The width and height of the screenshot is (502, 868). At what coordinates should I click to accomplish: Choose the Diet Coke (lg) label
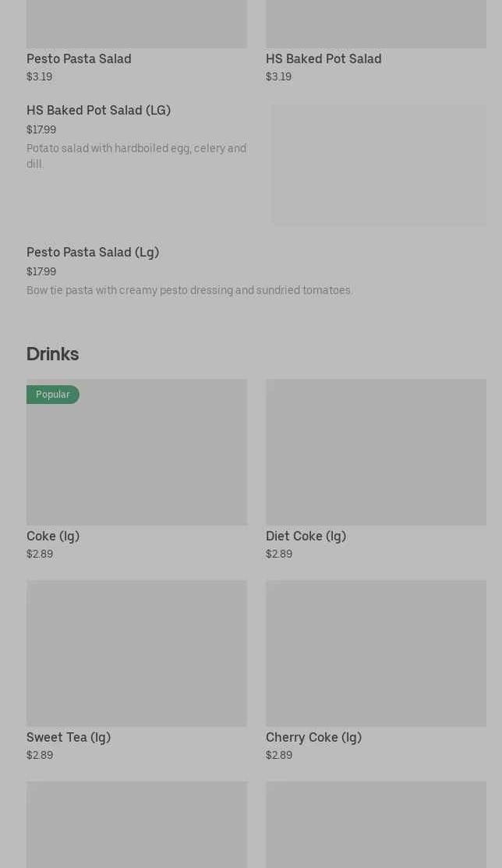click(306, 537)
